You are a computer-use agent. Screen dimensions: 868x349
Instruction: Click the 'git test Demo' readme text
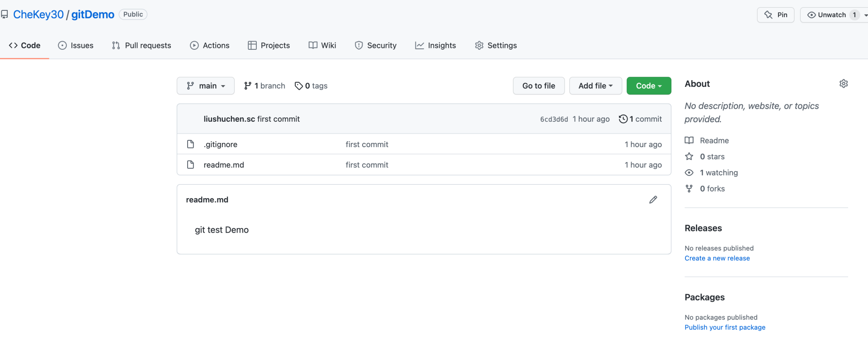tap(222, 230)
